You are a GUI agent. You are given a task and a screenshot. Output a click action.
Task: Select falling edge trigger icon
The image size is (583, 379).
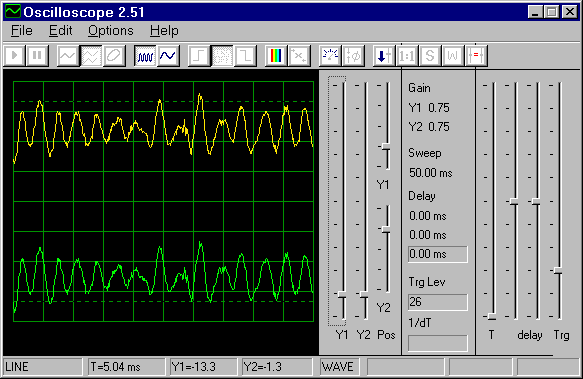[x=245, y=56]
